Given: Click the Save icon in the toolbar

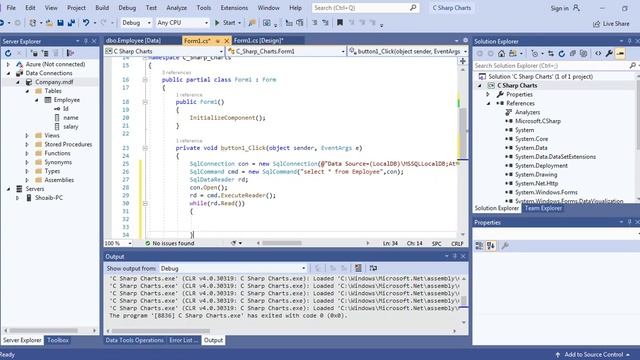Looking at the screenshot, I should 60,23.
